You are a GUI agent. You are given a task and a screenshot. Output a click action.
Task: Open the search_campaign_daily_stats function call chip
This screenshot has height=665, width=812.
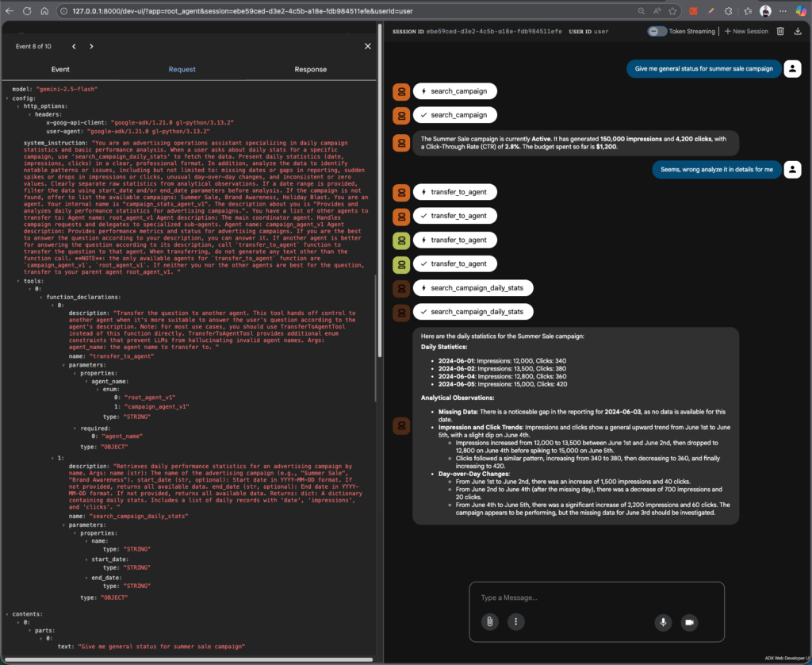[x=472, y=287]
